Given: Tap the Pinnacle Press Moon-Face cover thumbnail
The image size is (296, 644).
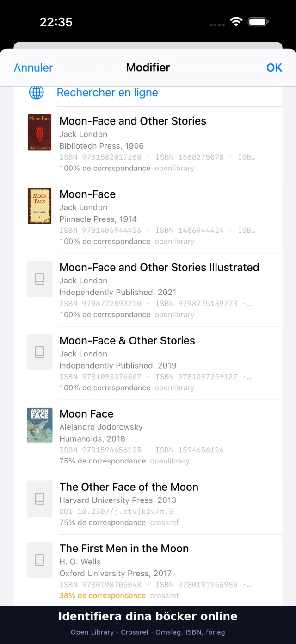Looking at the screenshot, I should (40, 206).
